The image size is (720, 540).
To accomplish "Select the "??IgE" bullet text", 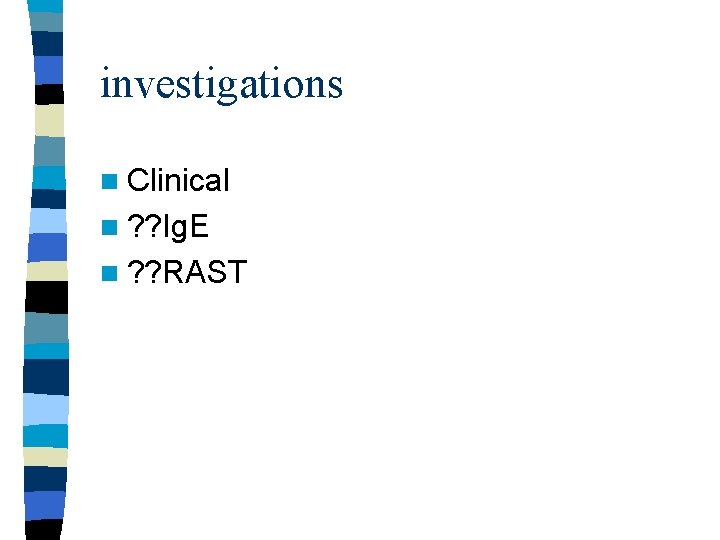I will pos(168,226).
